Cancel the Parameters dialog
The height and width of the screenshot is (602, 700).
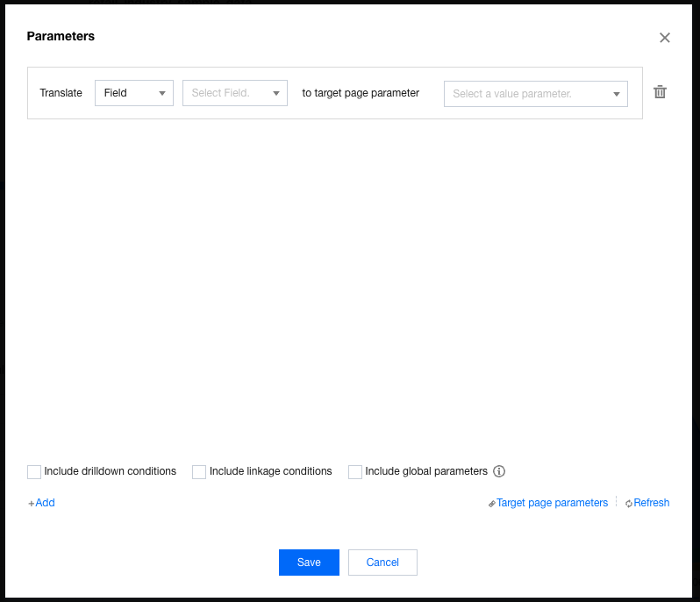tap(382, 563)
